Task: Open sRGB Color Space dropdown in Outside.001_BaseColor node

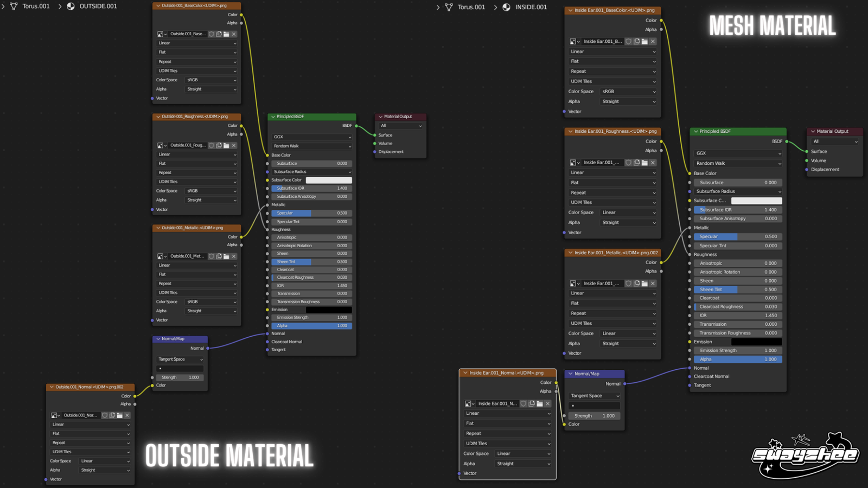Action: (x=211, y=80)
